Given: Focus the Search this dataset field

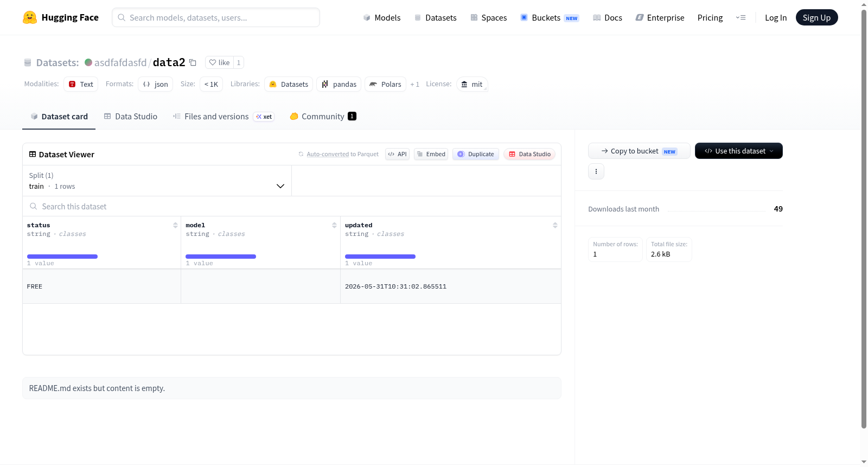Looking at the screenshot, I should (292, 206).
